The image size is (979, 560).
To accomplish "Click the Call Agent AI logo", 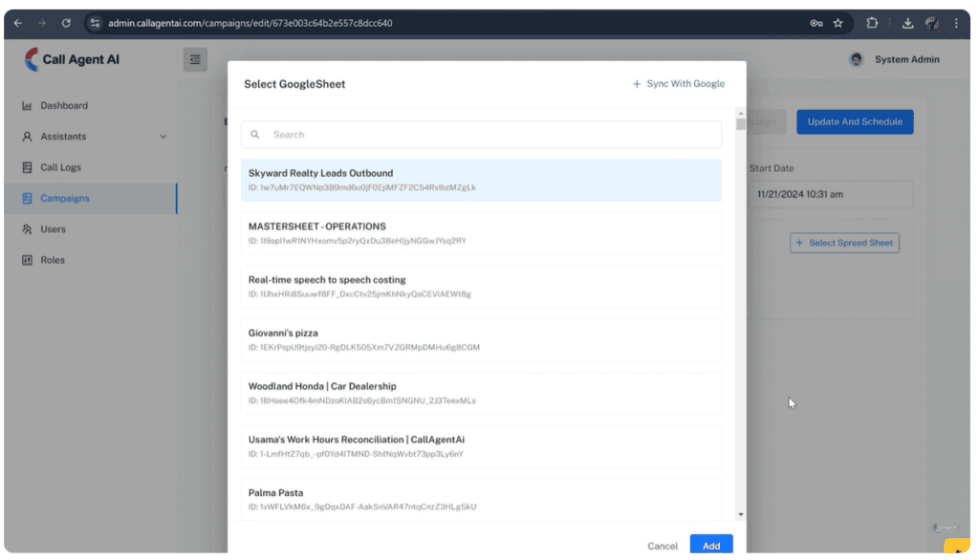I will (71, 60).
